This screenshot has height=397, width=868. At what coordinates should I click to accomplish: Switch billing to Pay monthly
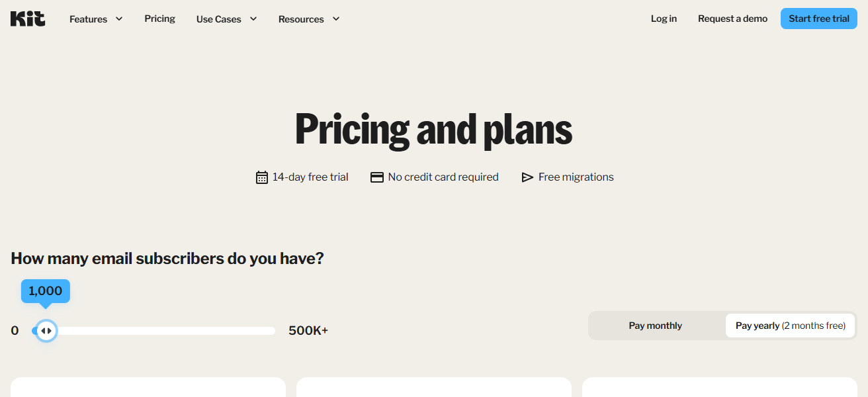(655, 325)
